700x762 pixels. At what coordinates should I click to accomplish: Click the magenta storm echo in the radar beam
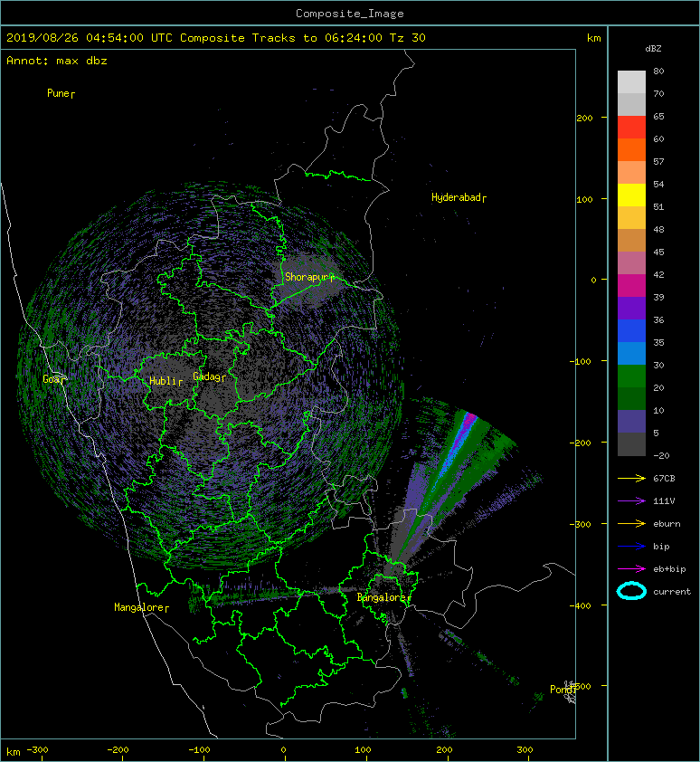[468, 421]
